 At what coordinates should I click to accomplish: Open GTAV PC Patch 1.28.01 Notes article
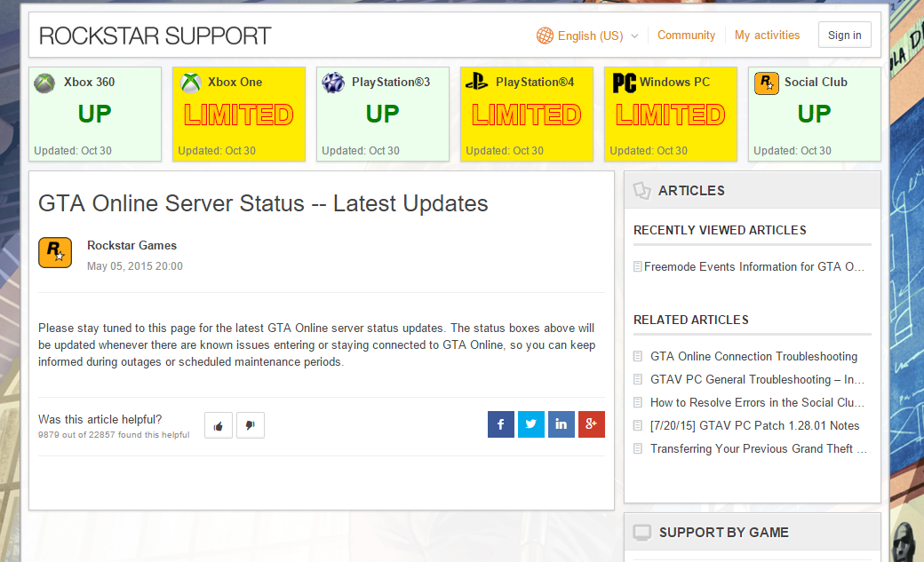point(755,425)
